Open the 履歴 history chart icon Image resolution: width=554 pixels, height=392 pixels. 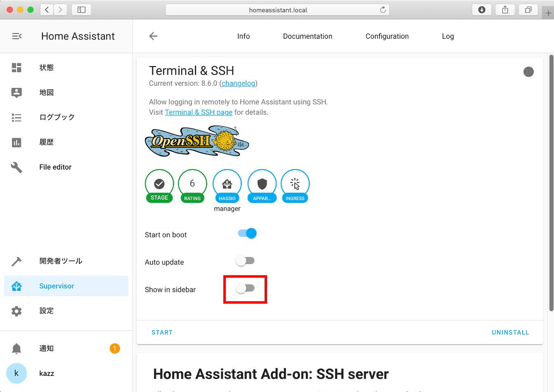[17, 142]
